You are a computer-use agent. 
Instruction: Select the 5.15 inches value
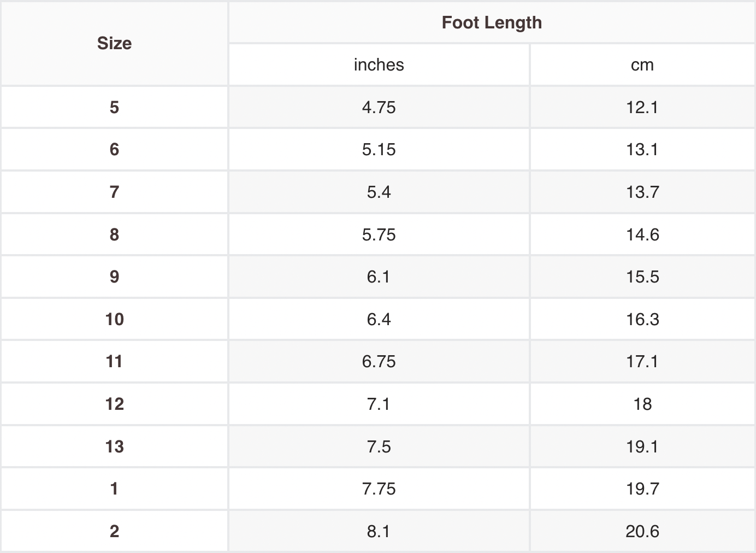pos(379,149)
